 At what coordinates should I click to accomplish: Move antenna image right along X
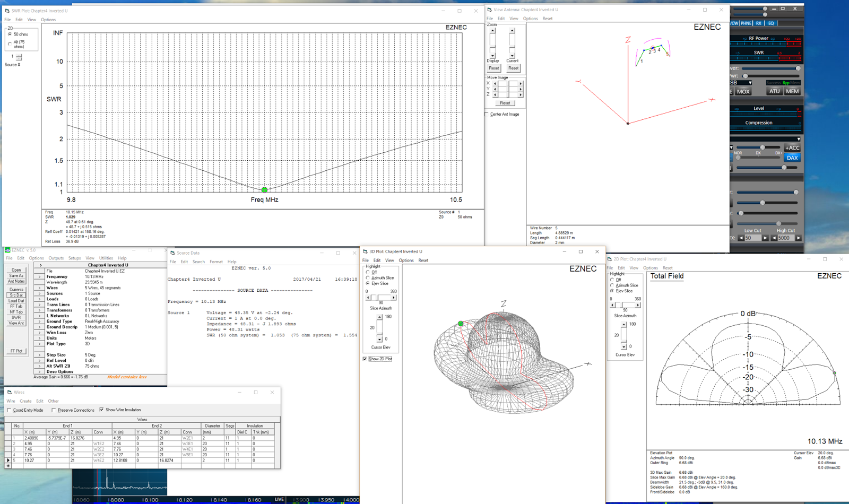click(x=521, y=83)
